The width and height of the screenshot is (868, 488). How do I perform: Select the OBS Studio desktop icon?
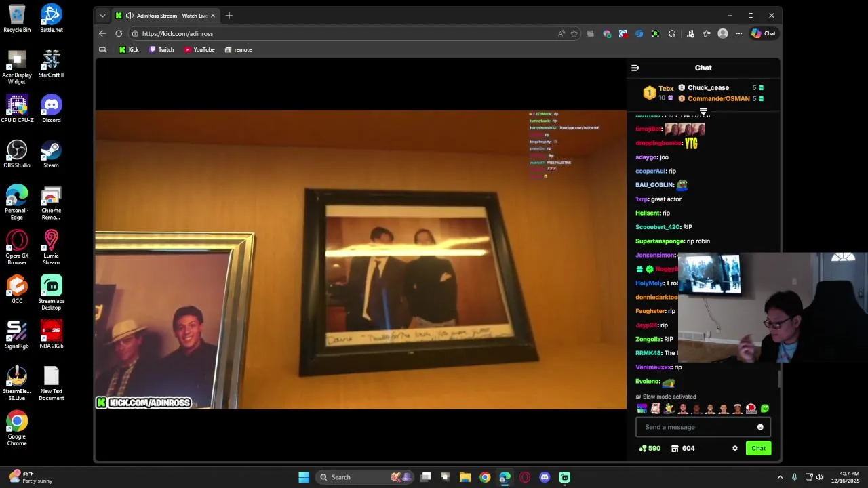tap(17, 154)
